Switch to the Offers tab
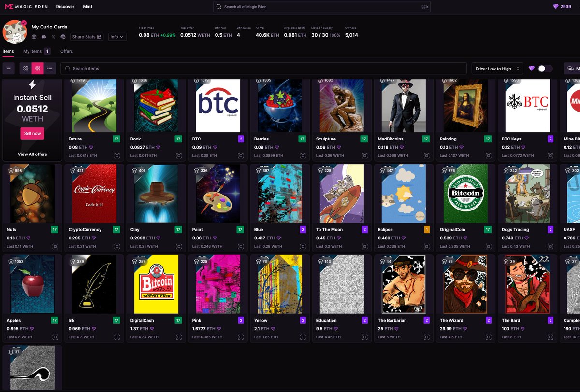 coord(67,51)
